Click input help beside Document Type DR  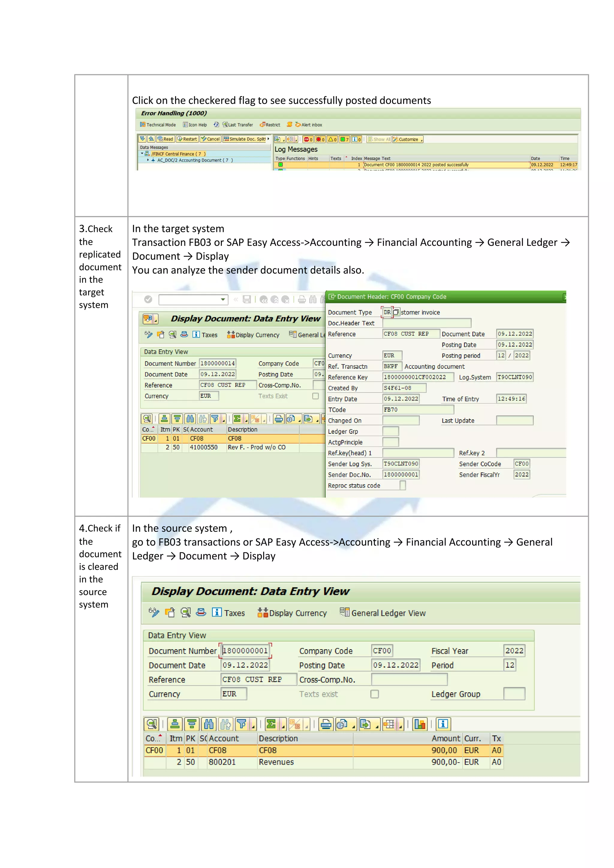coord(396,312)
